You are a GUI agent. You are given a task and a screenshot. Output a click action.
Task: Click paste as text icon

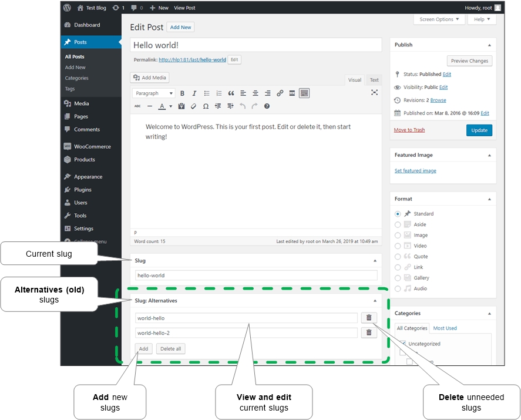point(181,106)
